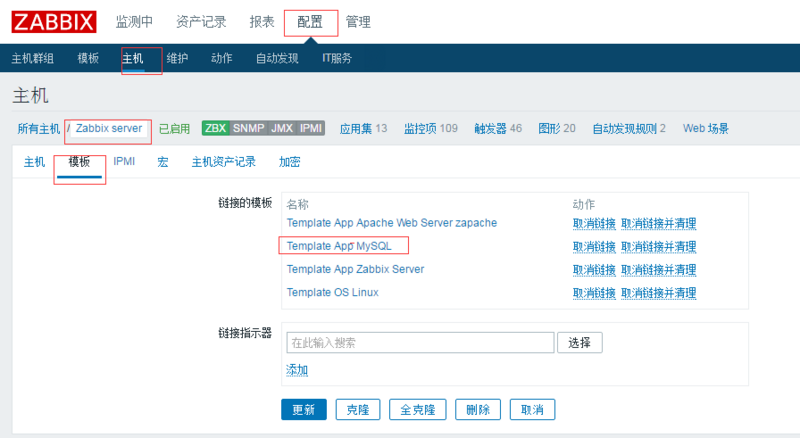Screen dimensions: 800x438
Task: Click the ZBX availability badge
Action: point(216,128)
